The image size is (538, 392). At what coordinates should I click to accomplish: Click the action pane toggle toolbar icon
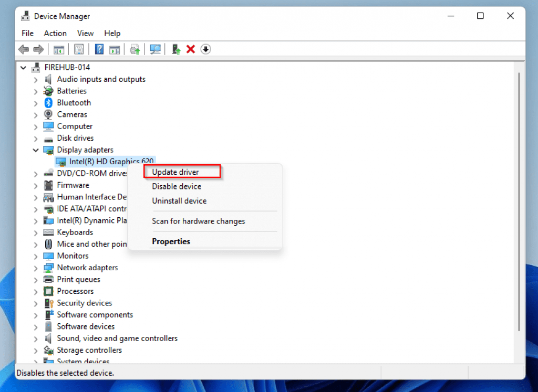coord(114,49)
